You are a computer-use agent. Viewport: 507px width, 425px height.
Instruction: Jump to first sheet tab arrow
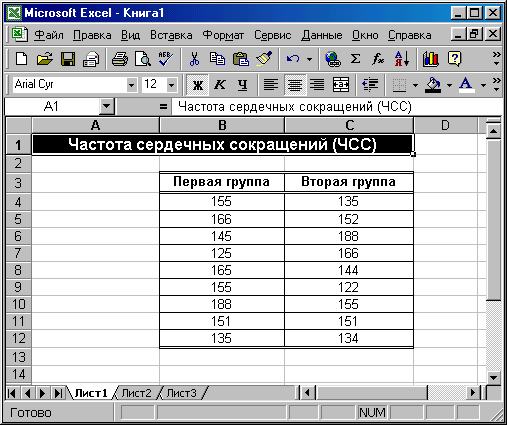point(12,393)
